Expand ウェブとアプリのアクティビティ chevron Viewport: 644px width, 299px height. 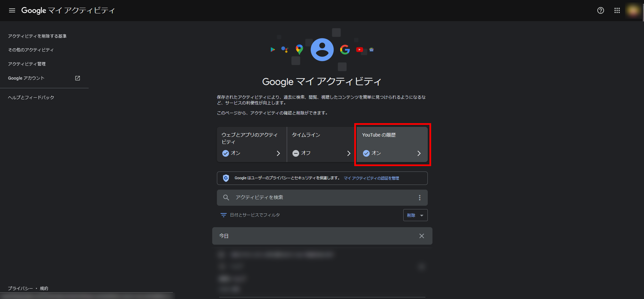coord(278,153)
